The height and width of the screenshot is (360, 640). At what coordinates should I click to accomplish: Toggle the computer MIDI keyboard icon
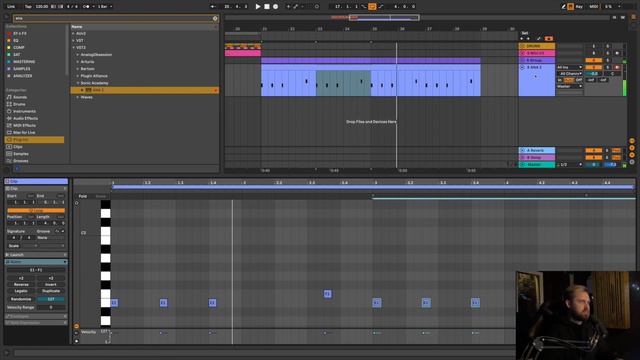[570, 7]
